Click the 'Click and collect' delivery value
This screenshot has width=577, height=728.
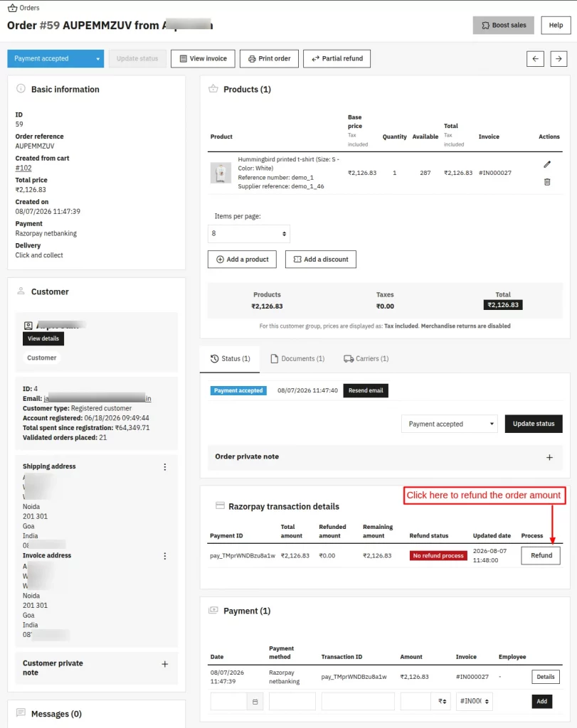pyautogui.click(x=39, y=255)
